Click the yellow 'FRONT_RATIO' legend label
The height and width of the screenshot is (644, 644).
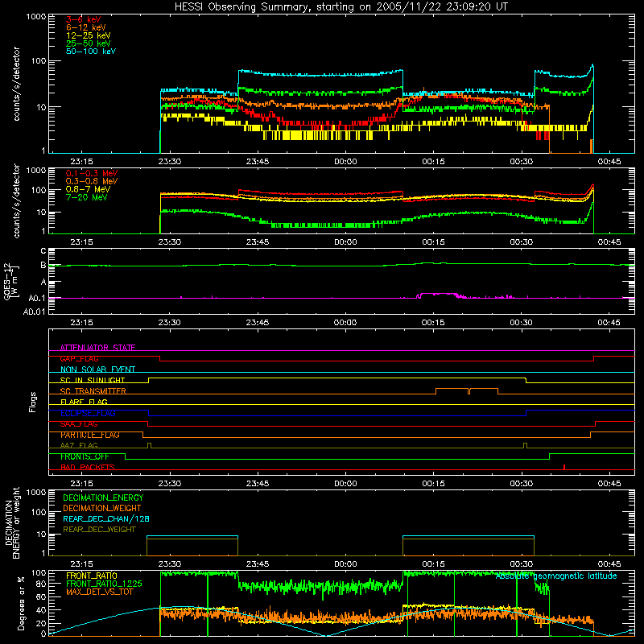92,576
